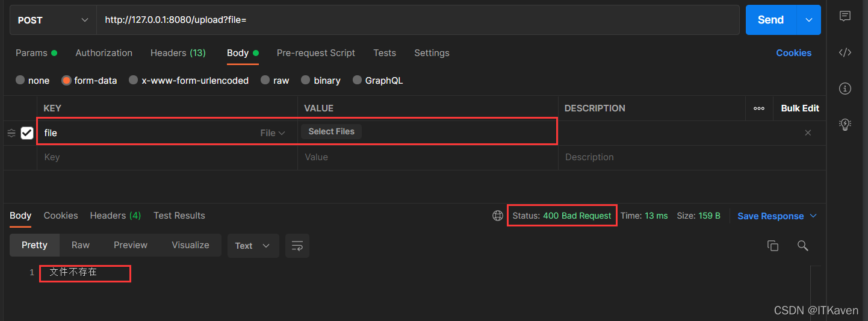Uncheck the file key row checkbox
The height and width of the screenshot is (321, 868).
(27, 133)
